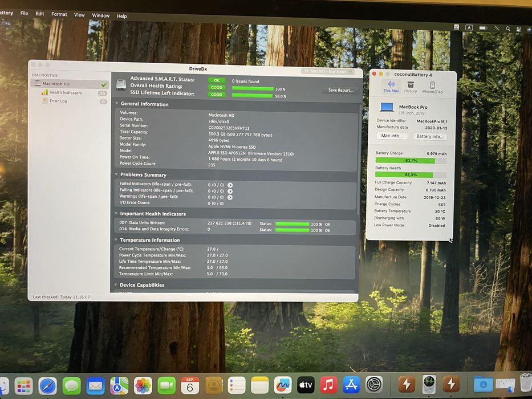Click 'Last checked: Today 11:16:07' status text

(x=62, y=297)
